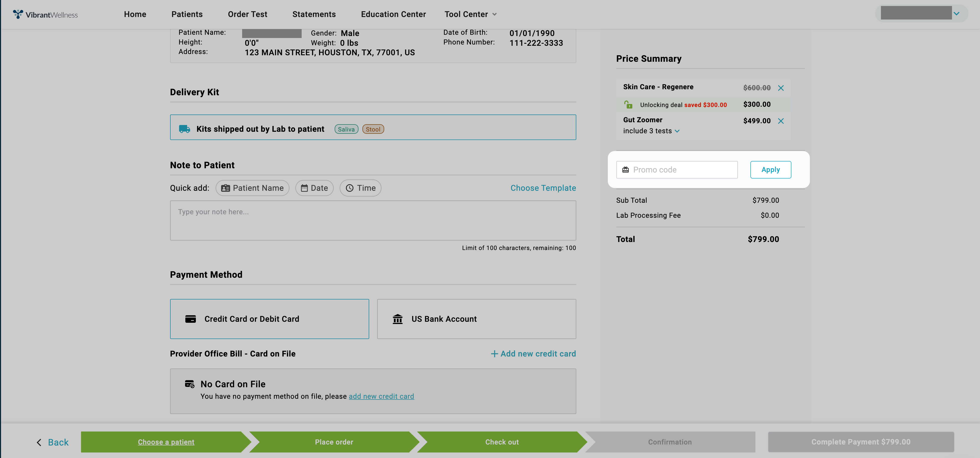This screenshot has width=980, height=458.
Task: Click the Vibrant Wellness logo
Action: coord(45,14)
